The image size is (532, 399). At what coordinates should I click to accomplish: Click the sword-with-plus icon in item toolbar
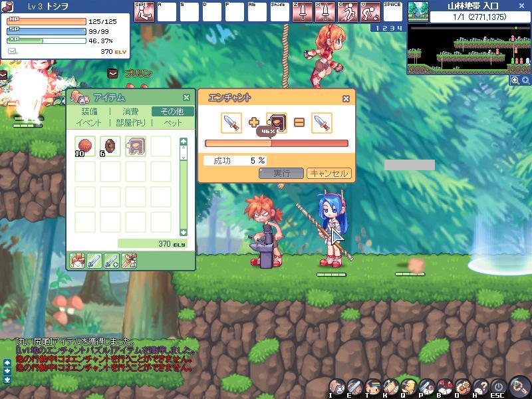tap(112, 261)
